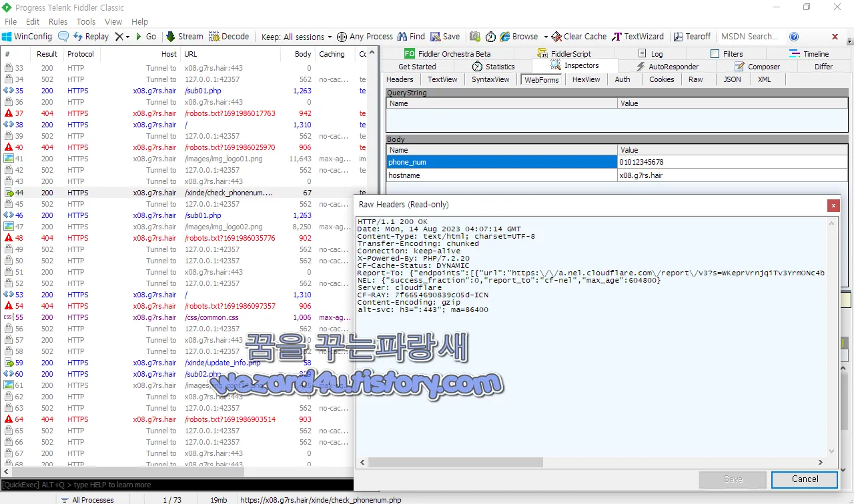This screenshot has width=854, height=504.
Task: Open the TextWizard tool
Action: tap(638, 37)
